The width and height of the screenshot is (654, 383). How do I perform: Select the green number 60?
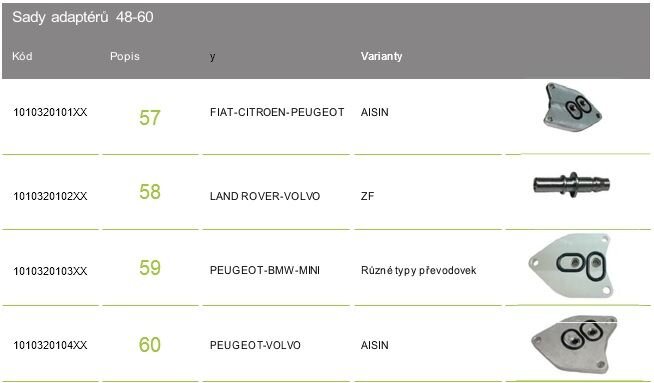150,345
